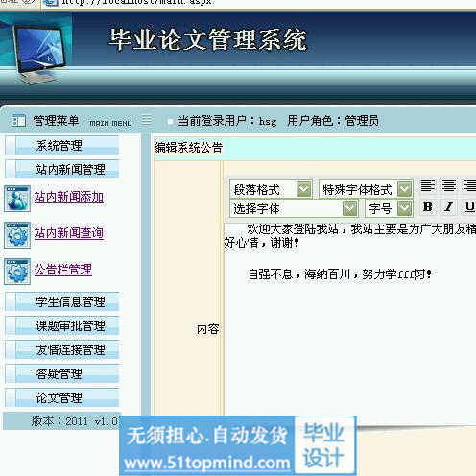Open the 课题审批管理 menu section
The width and height of the screenshot is (476, 476).
pyautogui.click(x=62, y=325)
